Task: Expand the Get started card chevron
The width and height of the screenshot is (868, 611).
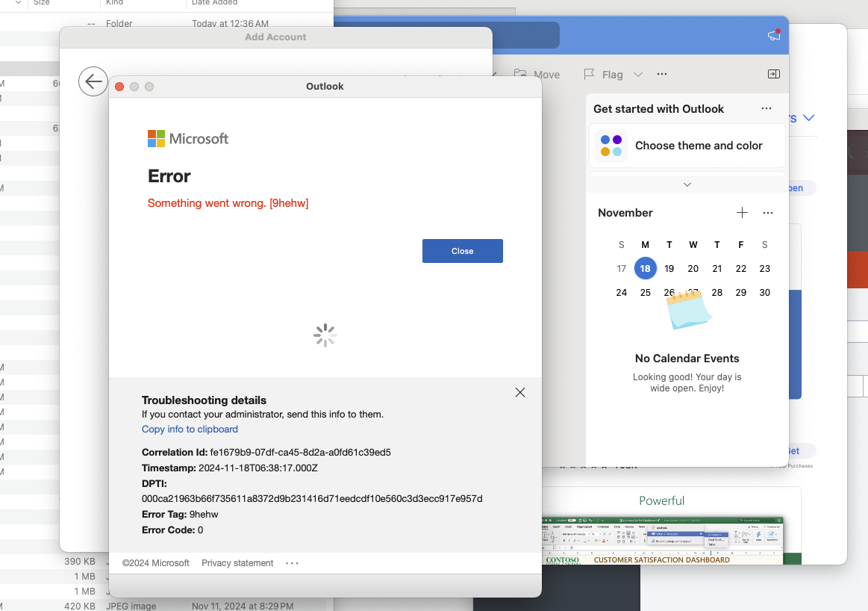Action: 687,184
